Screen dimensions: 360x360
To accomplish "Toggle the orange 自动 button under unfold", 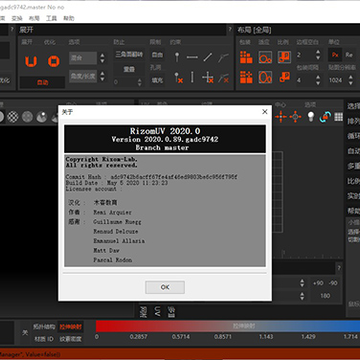I will [42, 82].
